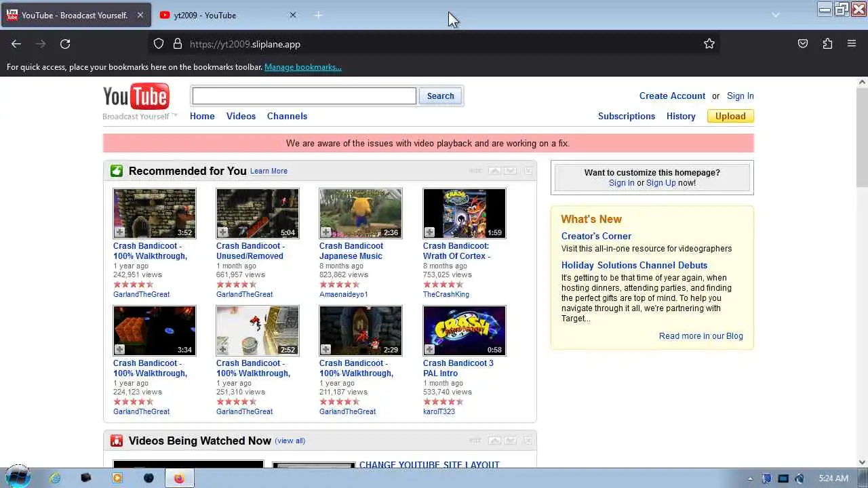Close the 'YouTube - Broadcast Yourself.' tab

pyautogui.click(x=140, y=15)
